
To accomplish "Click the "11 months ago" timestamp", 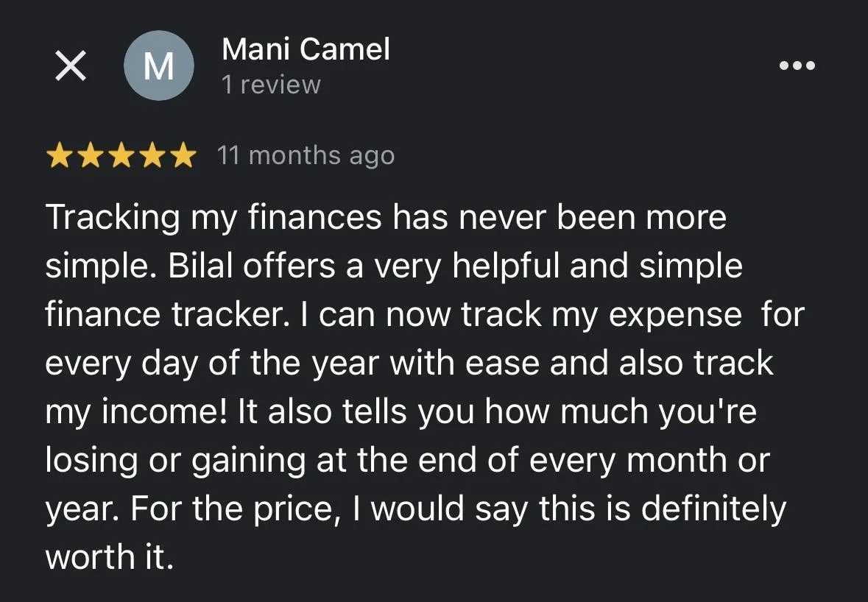I will pyautogui.click(x=306, y=155).
